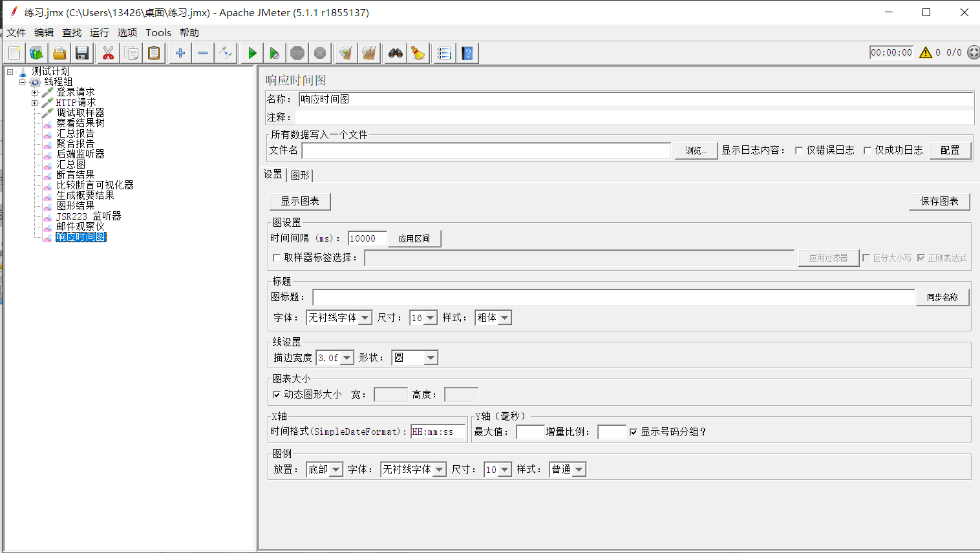Start the test with the green play icon
The height and width of the screenshot is (553, 980).
[x=252, y=53]
